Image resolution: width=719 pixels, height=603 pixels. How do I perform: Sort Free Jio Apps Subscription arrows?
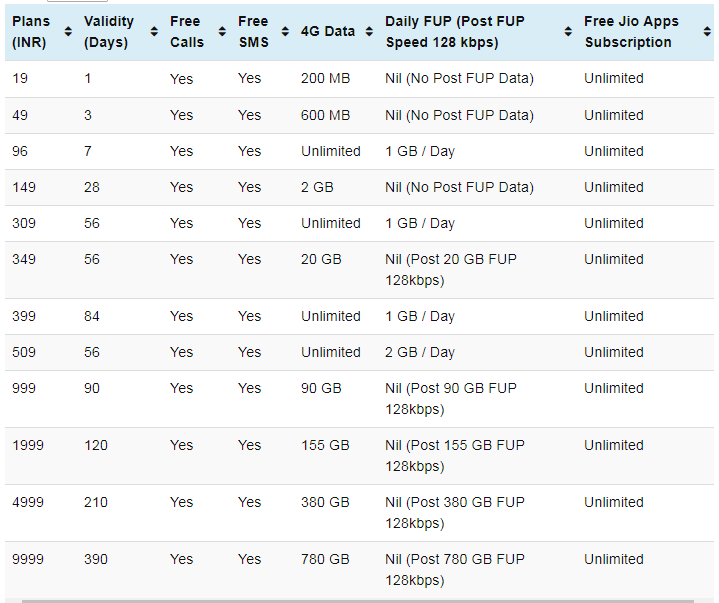707,31
